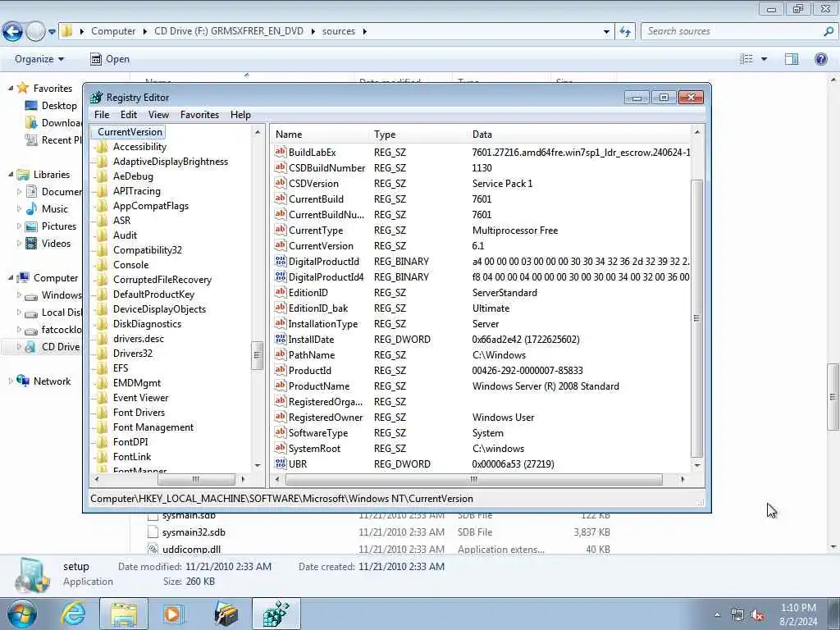840x630 pixels.
Task: Select the EditionID string value icon
Action: click(x=281, y=293)
